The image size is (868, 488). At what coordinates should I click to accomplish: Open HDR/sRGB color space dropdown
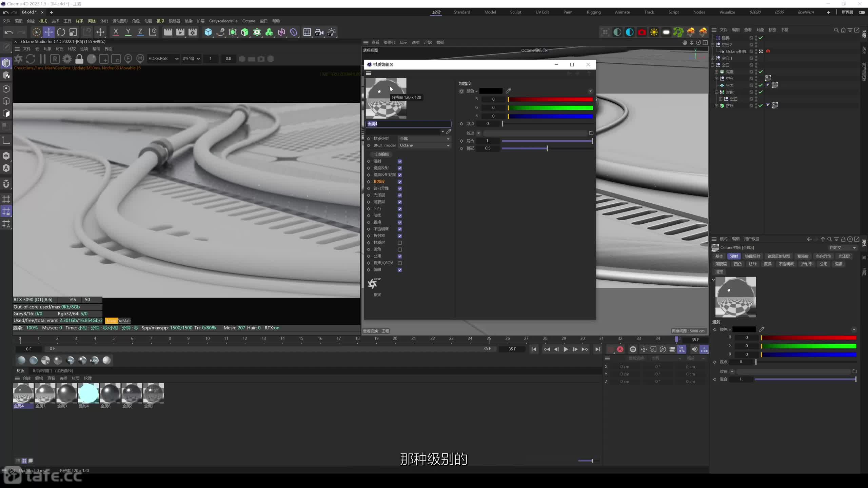click(163, 59)
